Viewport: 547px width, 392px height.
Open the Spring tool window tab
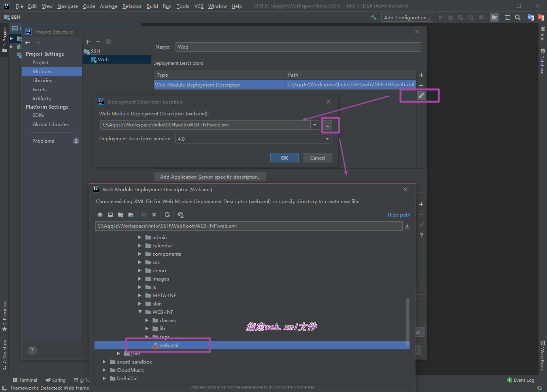pos(55,380)
